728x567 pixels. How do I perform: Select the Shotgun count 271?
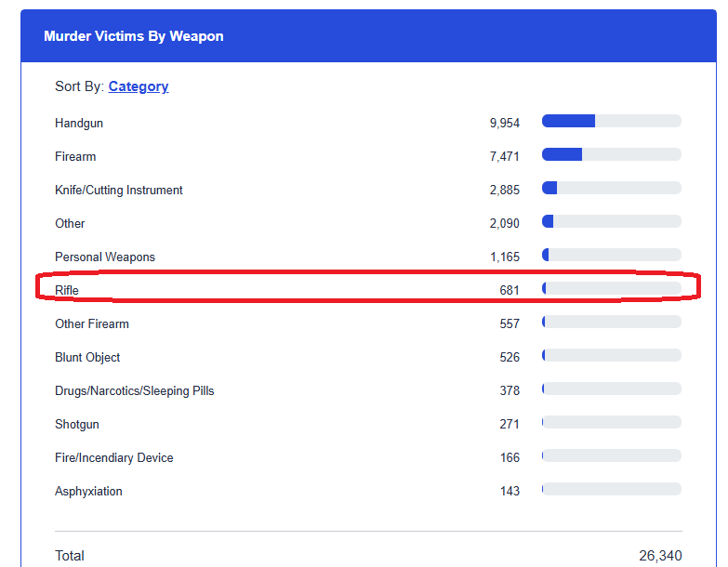510,424
